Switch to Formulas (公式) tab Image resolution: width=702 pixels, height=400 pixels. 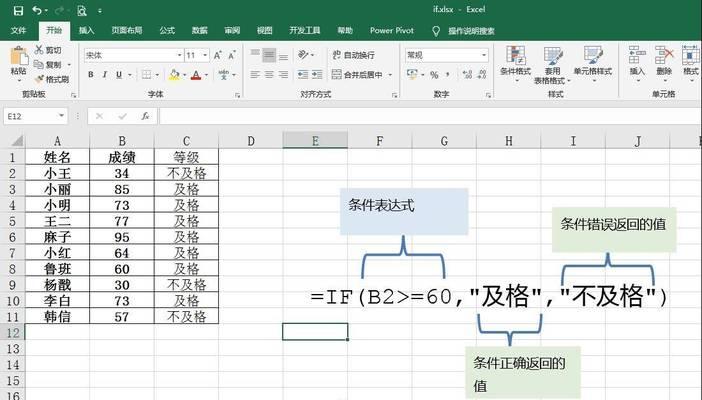click(x=167, y=30)
